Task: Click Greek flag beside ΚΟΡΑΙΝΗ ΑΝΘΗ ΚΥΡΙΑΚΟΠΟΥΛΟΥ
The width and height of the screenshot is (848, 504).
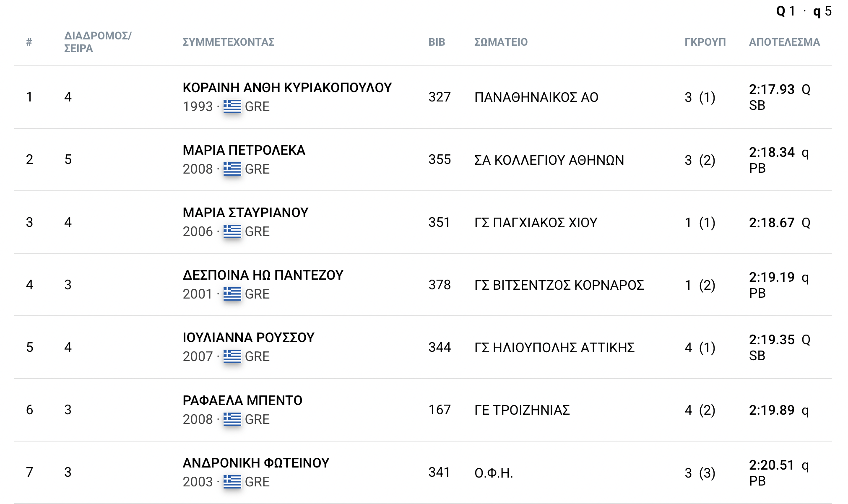Action: [x=232, y=107]
